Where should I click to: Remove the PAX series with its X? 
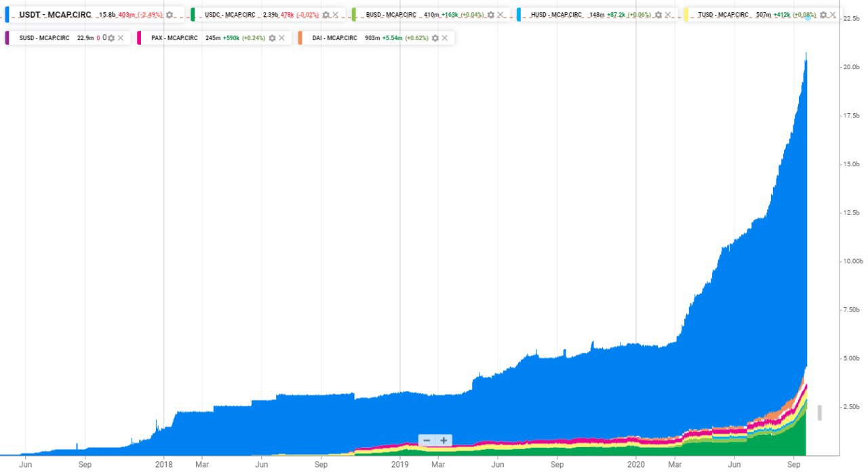[282, 38]
